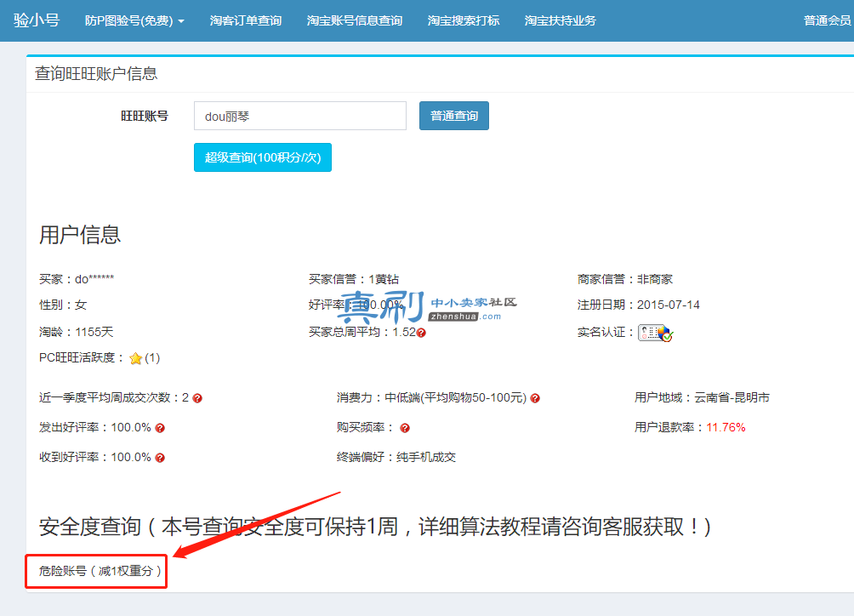Click the red 11.76% refund rate value
Screen dimensions: 854x616
point(726,427)
